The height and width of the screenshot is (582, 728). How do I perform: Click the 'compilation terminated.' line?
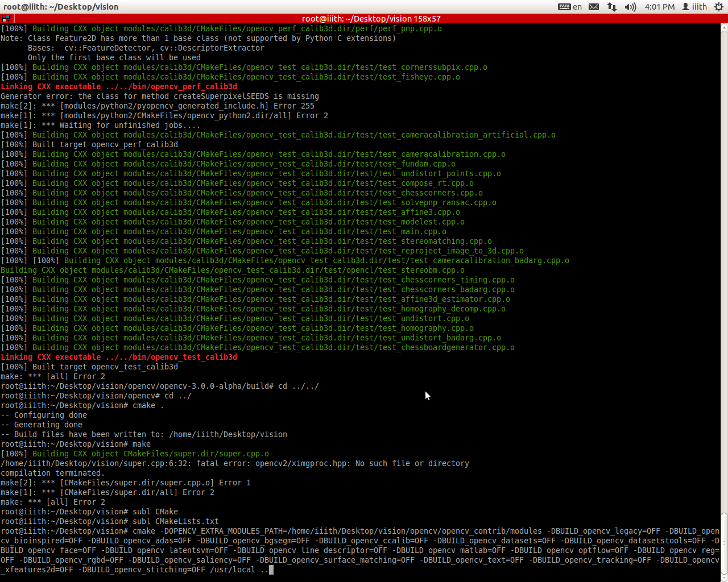53,473
